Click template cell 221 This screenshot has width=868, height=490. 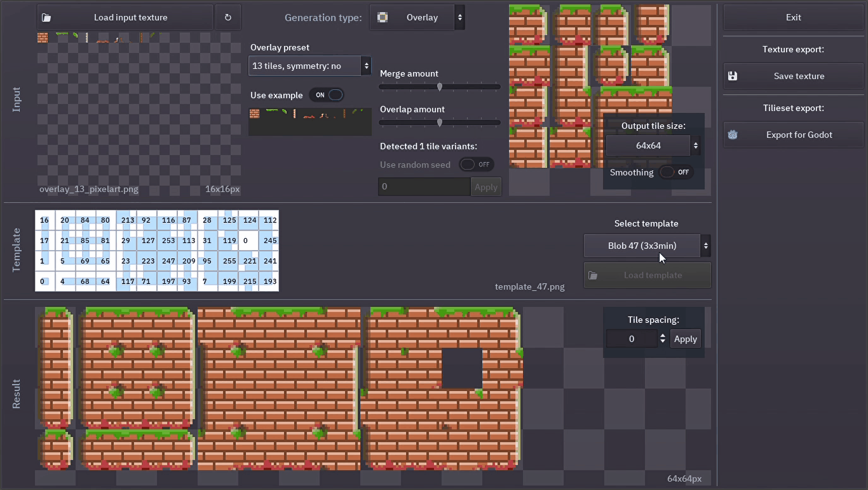pyautogui.click(x=250, y=261)
